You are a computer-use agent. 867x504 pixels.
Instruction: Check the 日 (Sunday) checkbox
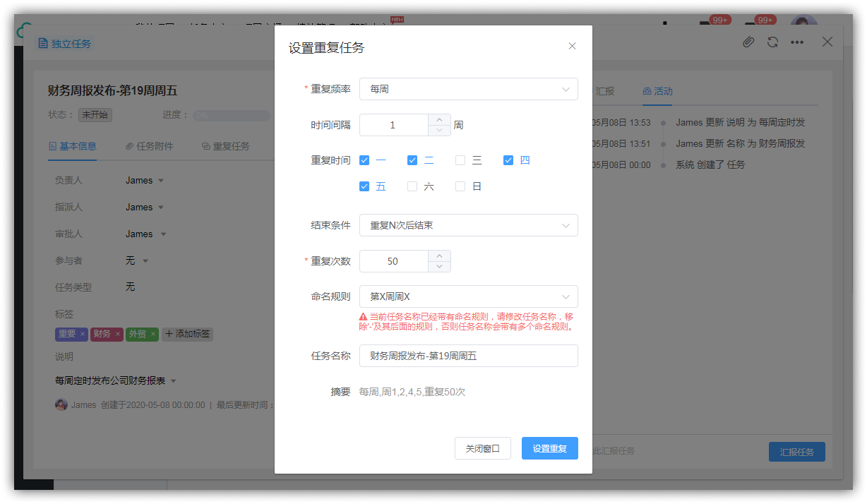460,186
